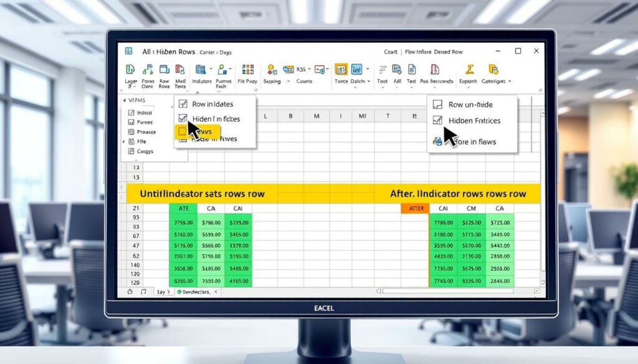Click the orange AFTER header cell
The image size is (638, 364).
(416, 208)
